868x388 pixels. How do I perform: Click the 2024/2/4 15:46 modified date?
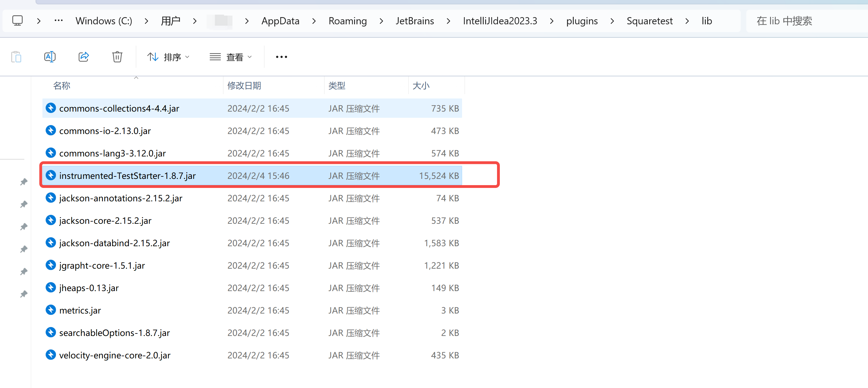(x=258, y=176)
